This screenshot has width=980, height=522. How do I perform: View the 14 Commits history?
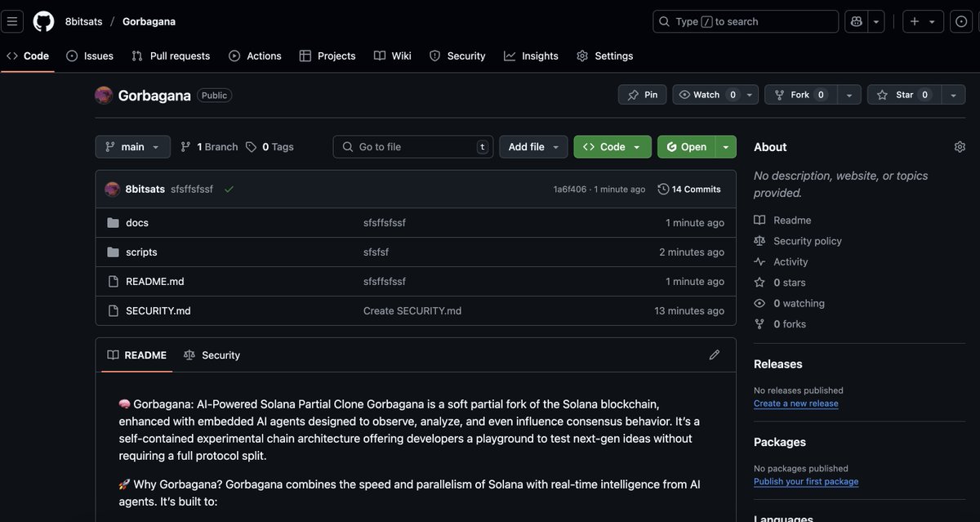tap(689, 190)
